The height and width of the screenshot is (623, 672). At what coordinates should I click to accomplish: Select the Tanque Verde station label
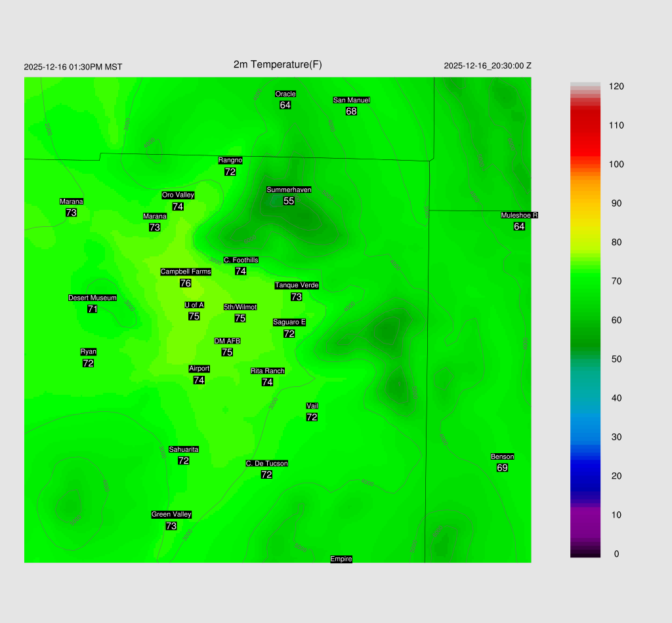(x=297, y=285)
